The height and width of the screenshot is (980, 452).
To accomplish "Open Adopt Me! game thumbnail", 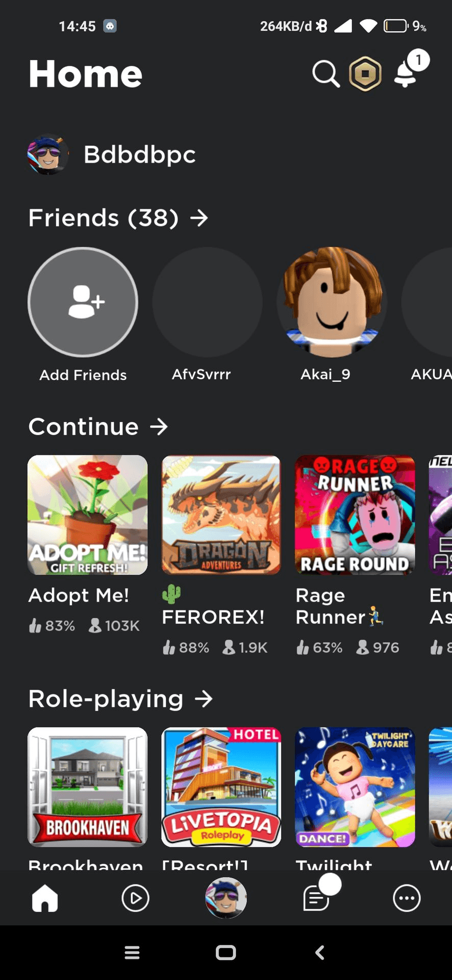I will tap(88, 515).
